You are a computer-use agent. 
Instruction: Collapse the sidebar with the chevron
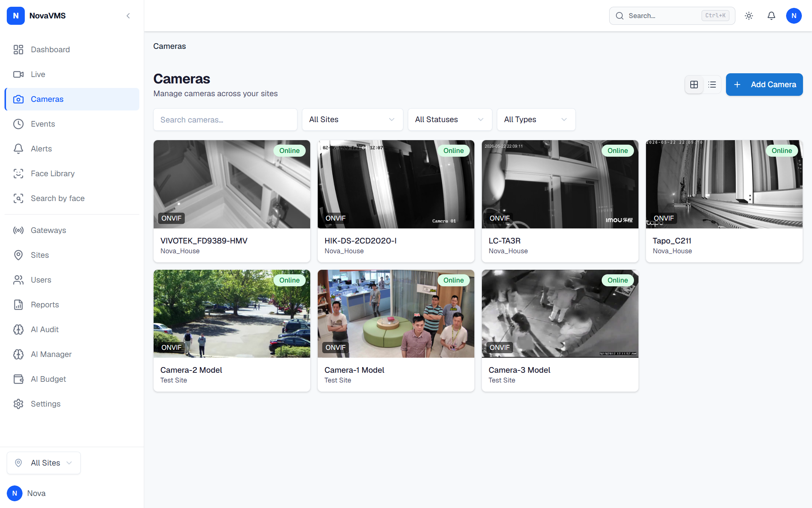click(x=128, y=16)
